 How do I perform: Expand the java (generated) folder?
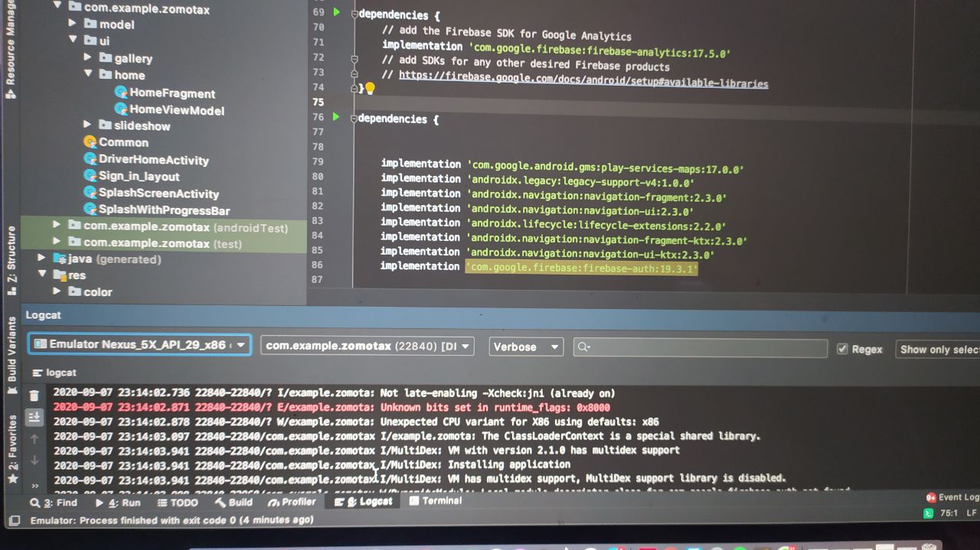coord(42,259)
